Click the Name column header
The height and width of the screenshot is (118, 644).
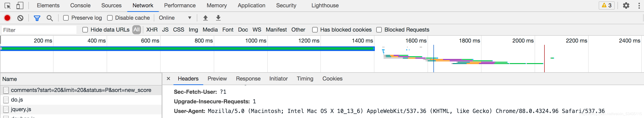[x=81, y=79]
